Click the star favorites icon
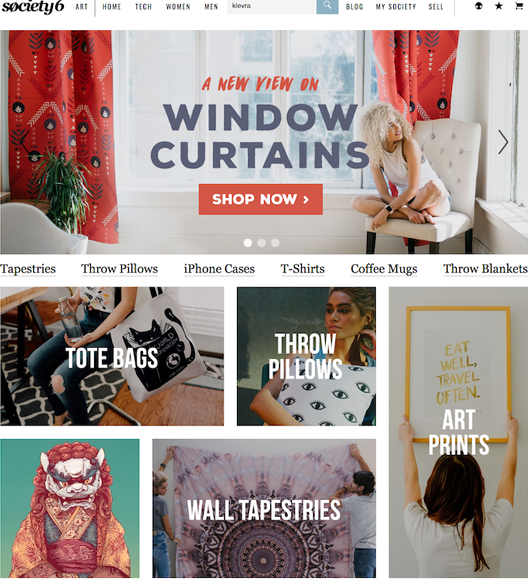The image size is (528, 584). coord(499,6)
